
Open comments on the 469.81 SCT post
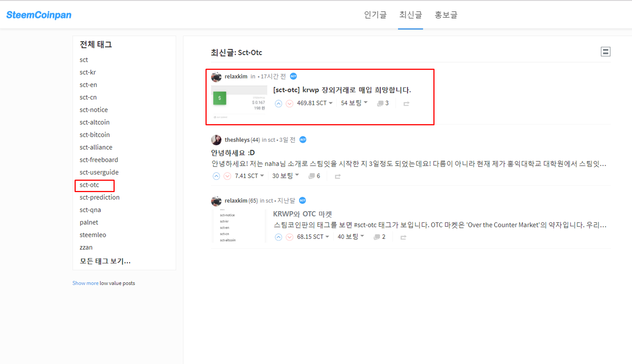coord(383,103)
